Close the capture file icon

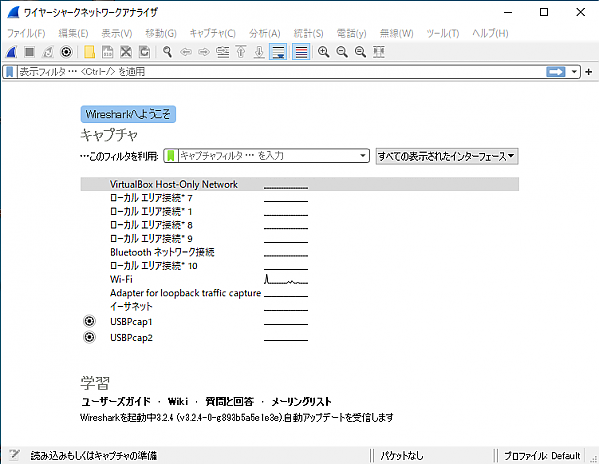tap(126, 52)
